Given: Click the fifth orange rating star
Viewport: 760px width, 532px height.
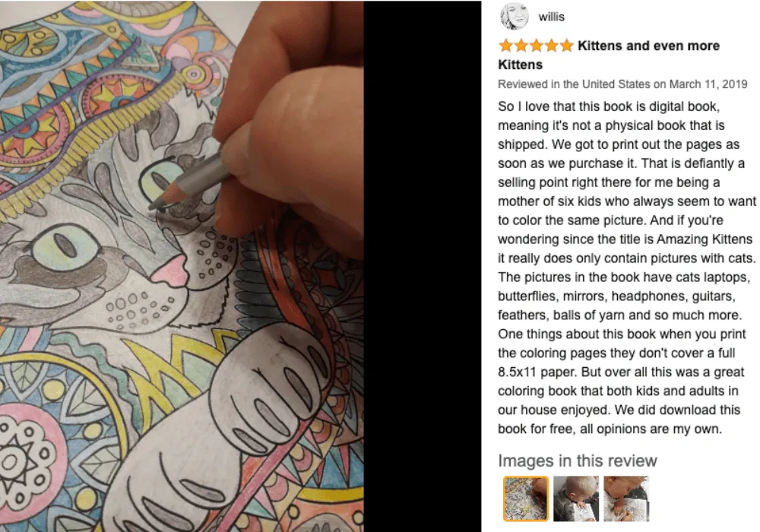Looking at the screenshot, I should click(x=567, y=46).
